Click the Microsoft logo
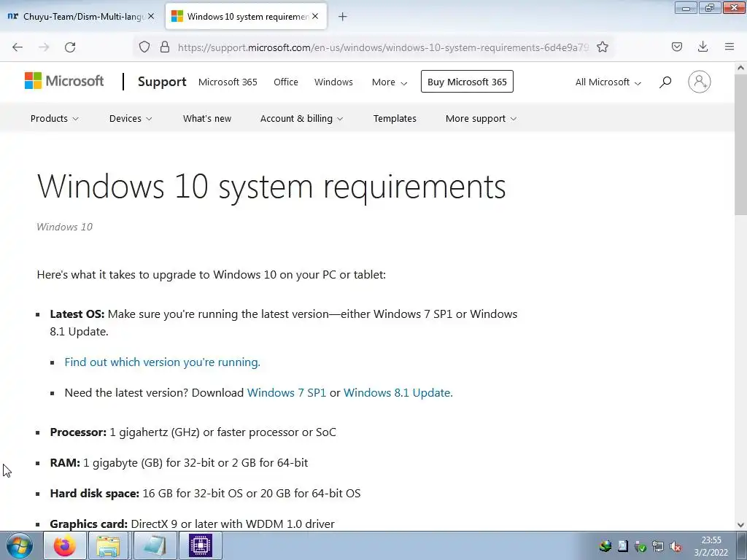 [x=64, y=81]
